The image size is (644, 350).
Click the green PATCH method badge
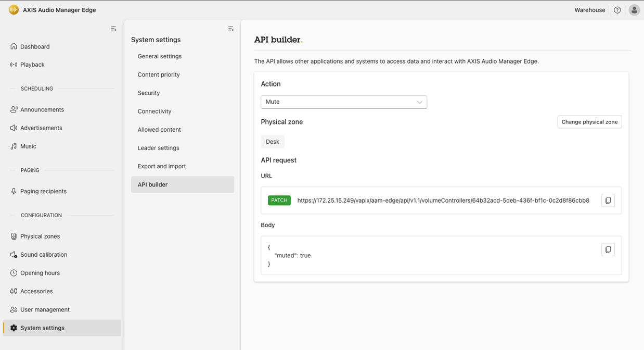pyautogui.click(x=279, y=201)
